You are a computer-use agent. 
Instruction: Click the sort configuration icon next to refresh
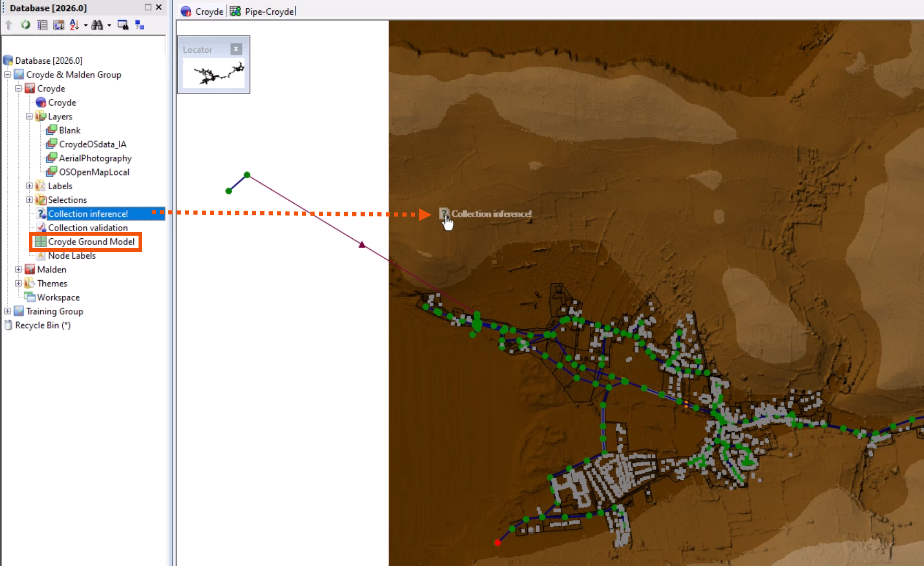[57, 25]
